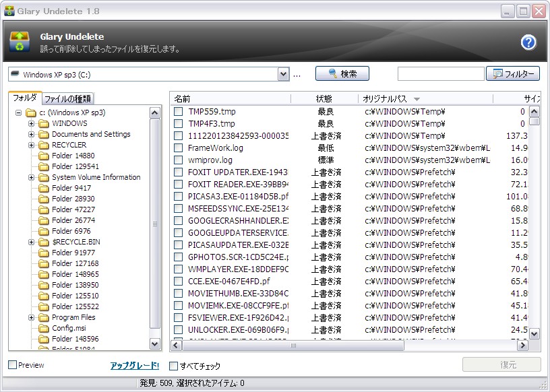Toggle the すべてチェック checkbox

[174, 366]
